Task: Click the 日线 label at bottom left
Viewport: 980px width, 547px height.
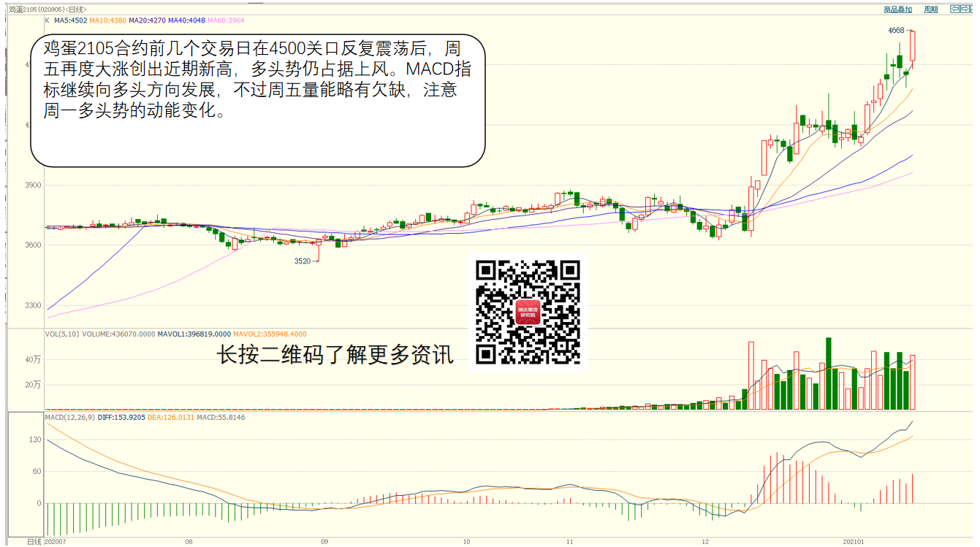Action: (x=34, y=541)
